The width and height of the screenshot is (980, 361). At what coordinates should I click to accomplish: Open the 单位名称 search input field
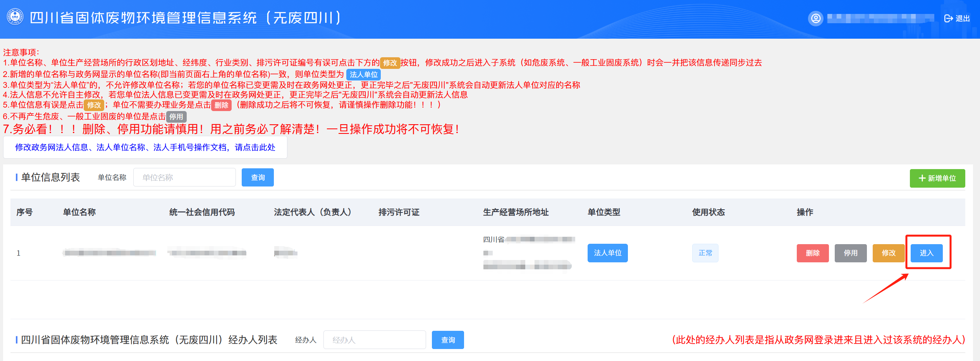(184, 177)
